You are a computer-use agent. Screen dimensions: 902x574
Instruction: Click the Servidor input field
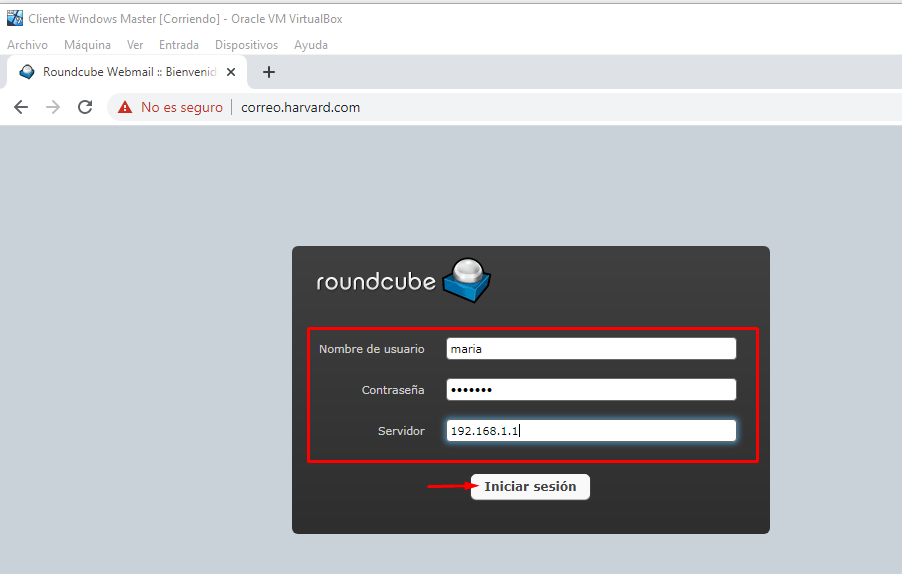pos(591,431)
